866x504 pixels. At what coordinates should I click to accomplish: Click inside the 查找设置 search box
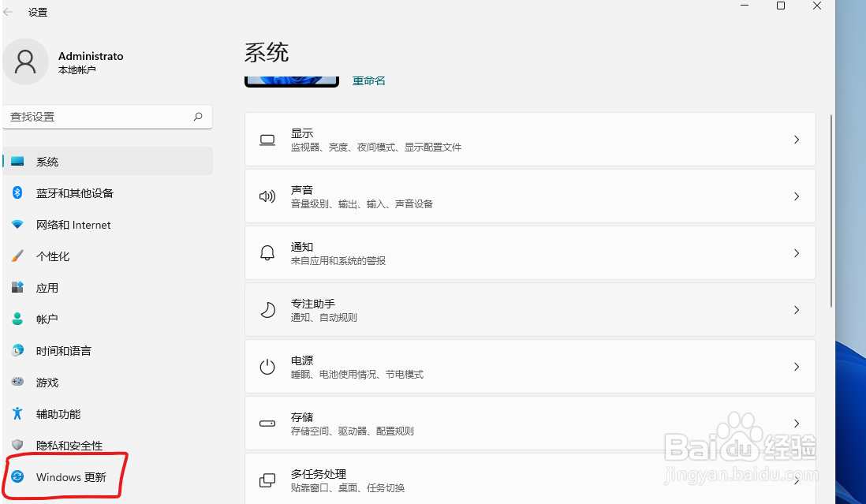[108, 116]
